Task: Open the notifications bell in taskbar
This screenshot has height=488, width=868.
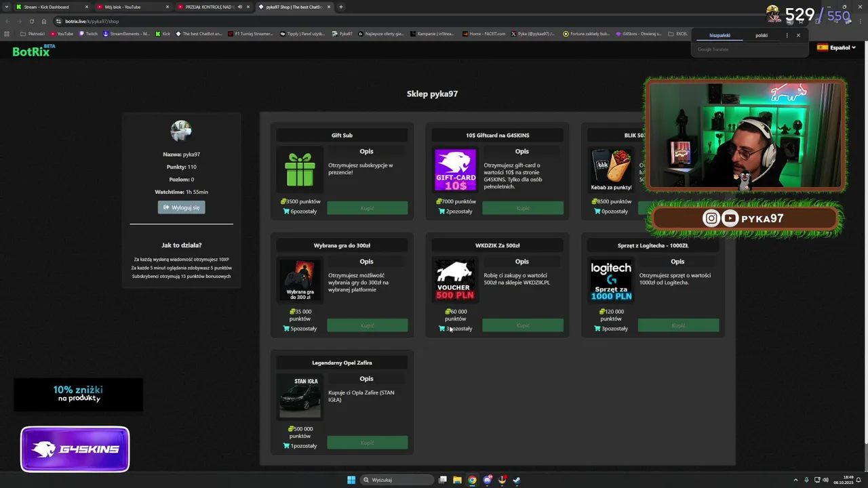Action: pyautogui.click(x=858, y=480)
